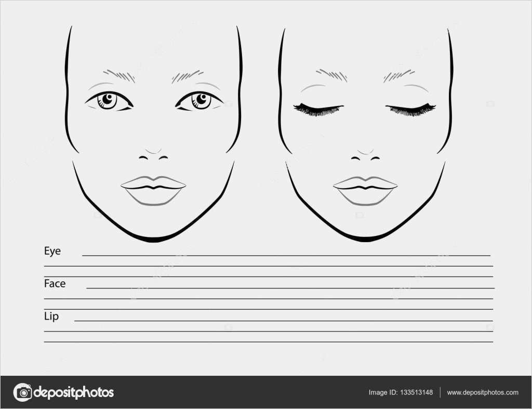This screenshot has height=409, width=532.
Task: Click the "Lip" notes label
Action: pos(51,316)
